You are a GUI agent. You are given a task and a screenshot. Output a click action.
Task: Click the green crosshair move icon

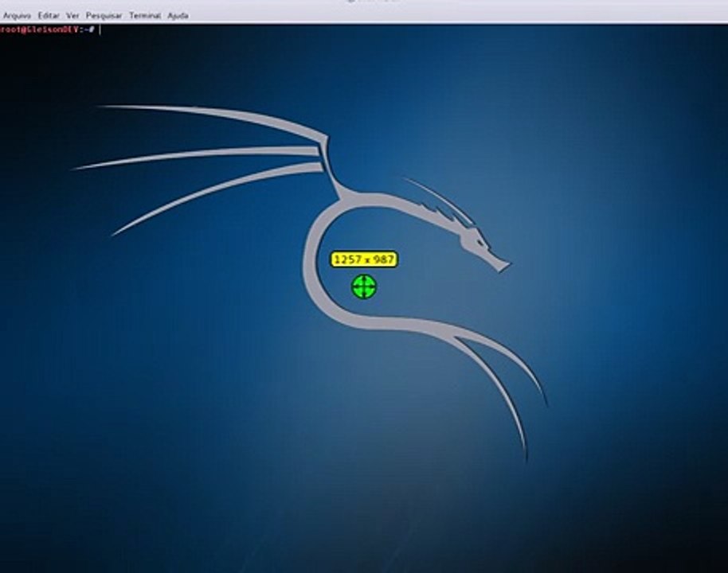[364, 286]
